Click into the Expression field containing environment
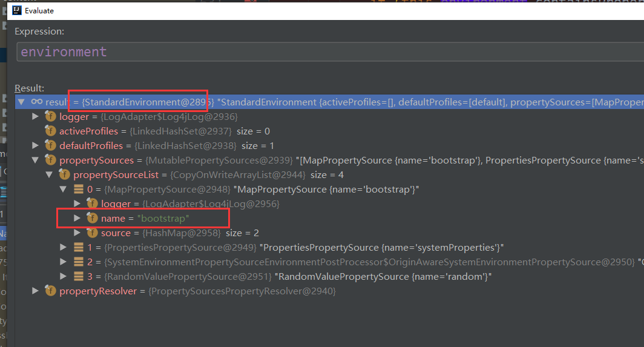 click(330, 52)
